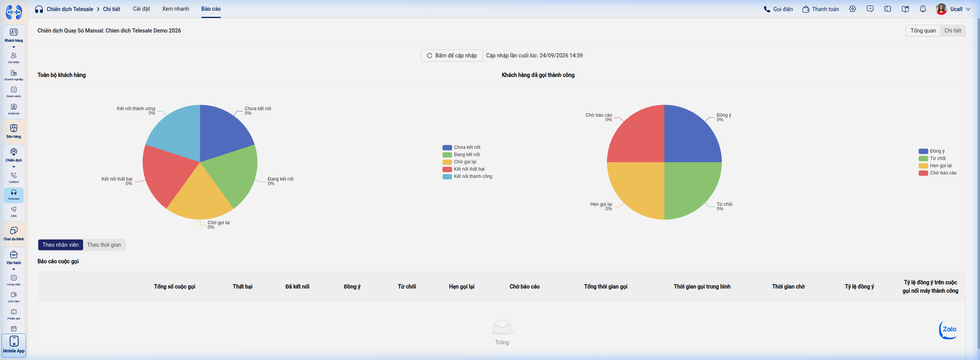Open the Chi tiết breadcrumb tab

(x=111, y=9)
